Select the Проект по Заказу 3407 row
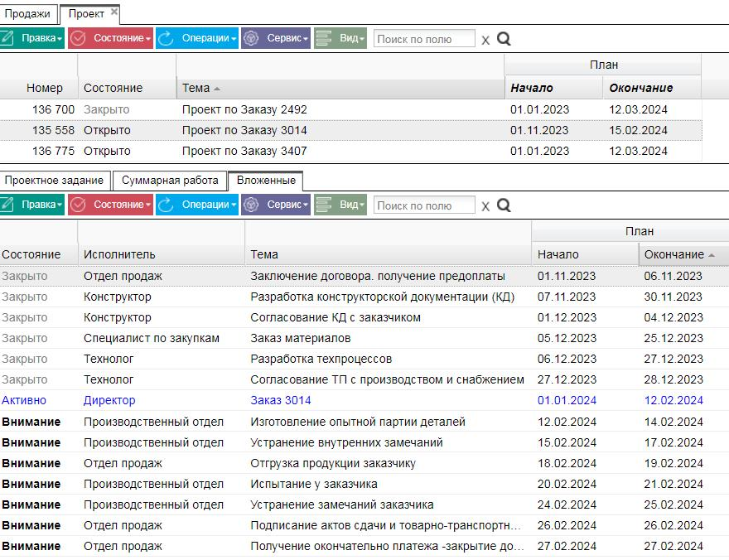This screenshot has height=560, width=729. [x=350, y=151]
